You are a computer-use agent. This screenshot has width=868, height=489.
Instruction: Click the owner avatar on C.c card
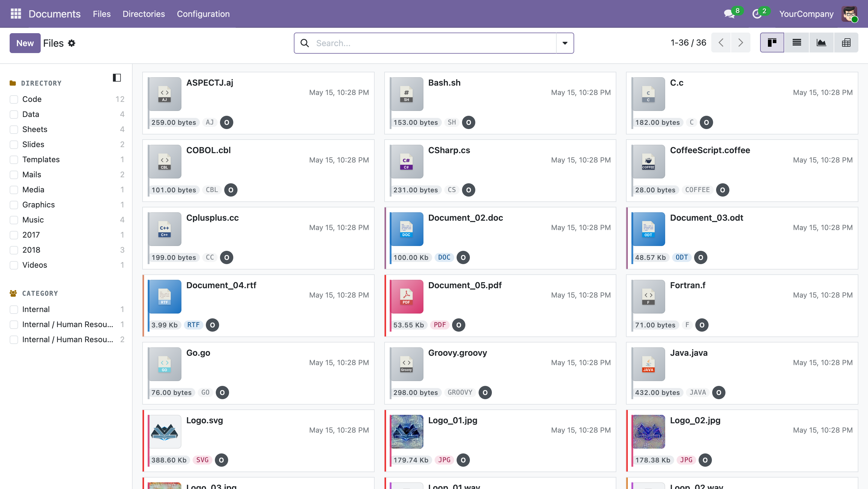click(x=706, y=122)
